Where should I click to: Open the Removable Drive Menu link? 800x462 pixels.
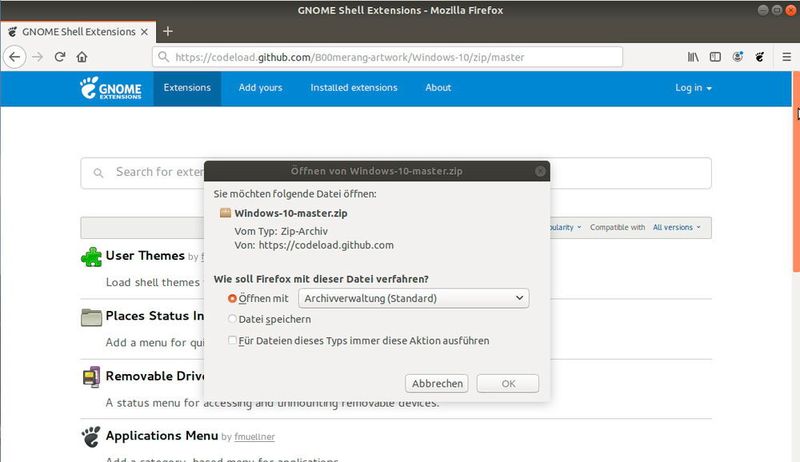pos(155,376)
